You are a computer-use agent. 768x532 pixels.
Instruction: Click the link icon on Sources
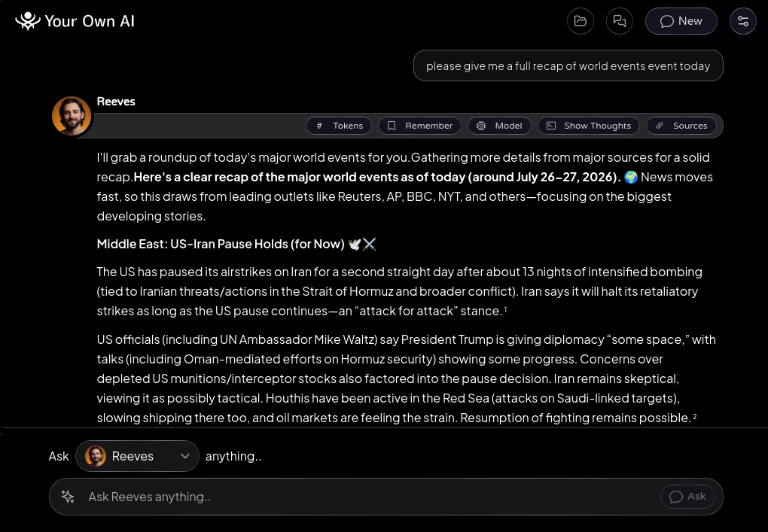(x=660, y=126)
